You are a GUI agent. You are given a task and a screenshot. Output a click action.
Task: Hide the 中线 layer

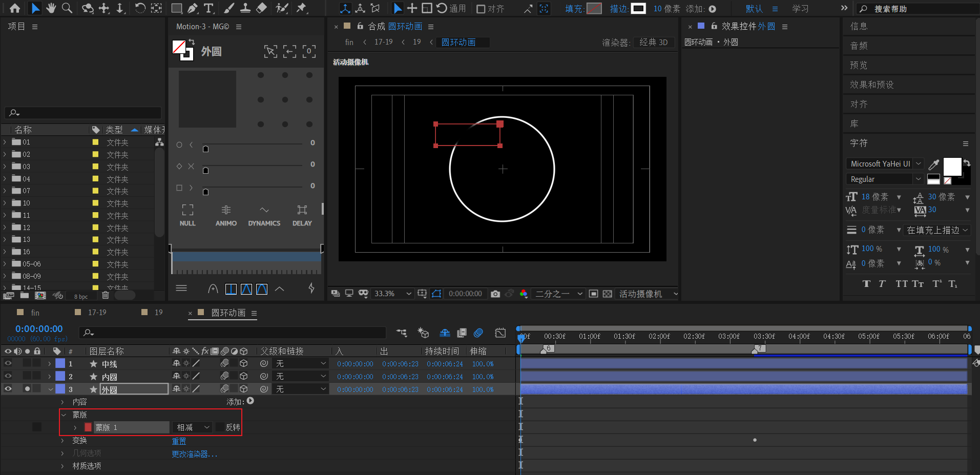[x=8, y=363]
